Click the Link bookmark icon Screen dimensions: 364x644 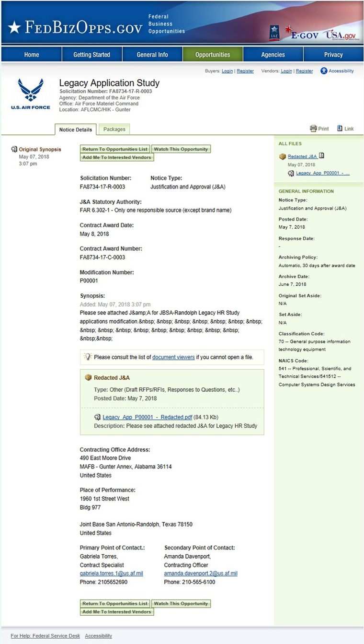click(x=340, y=129)
